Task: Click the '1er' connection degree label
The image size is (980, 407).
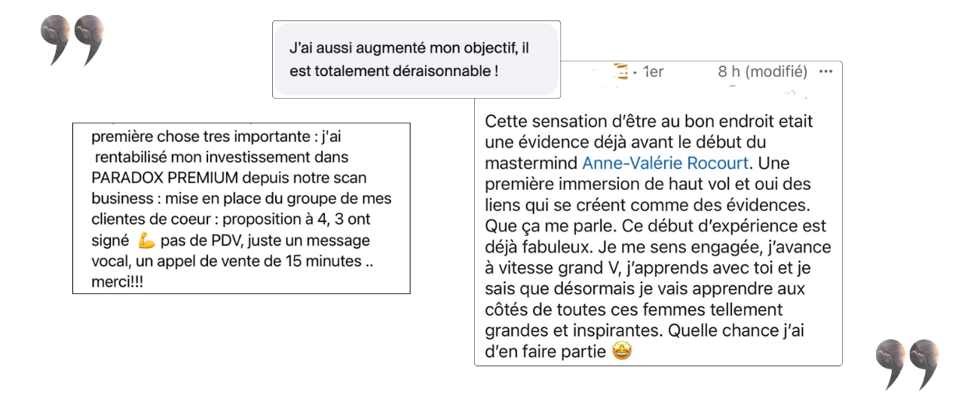Action: (x=653, y=72)
